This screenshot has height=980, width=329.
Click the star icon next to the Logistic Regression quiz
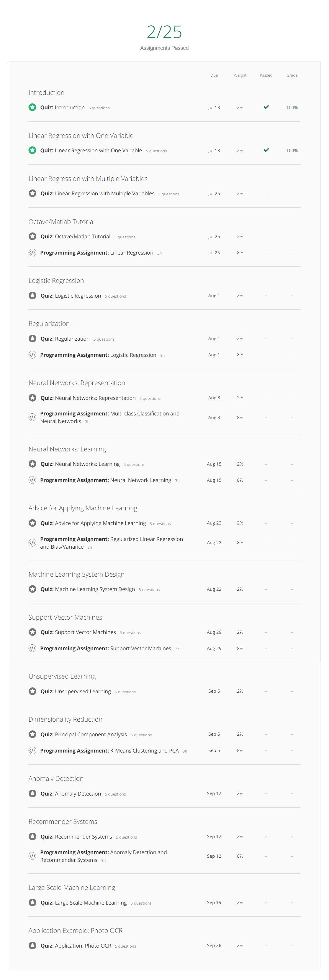(32, 295)
